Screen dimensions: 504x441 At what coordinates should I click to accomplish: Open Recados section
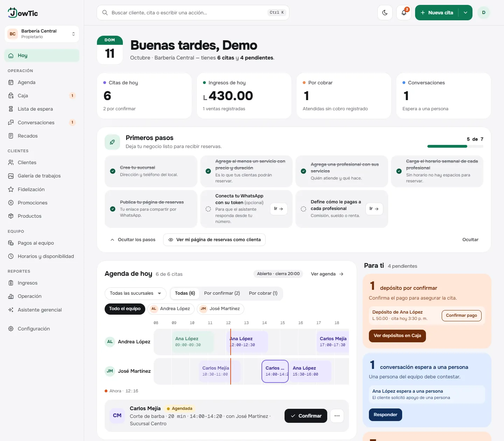42,136
